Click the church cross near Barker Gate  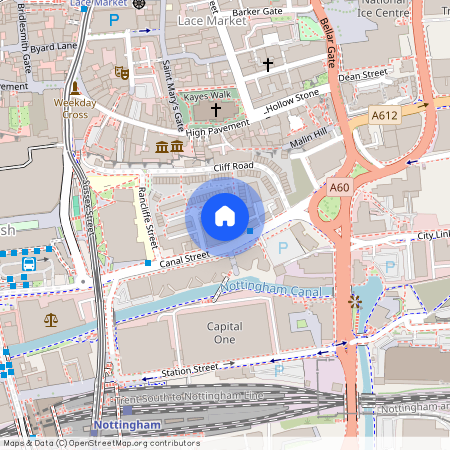268,65
